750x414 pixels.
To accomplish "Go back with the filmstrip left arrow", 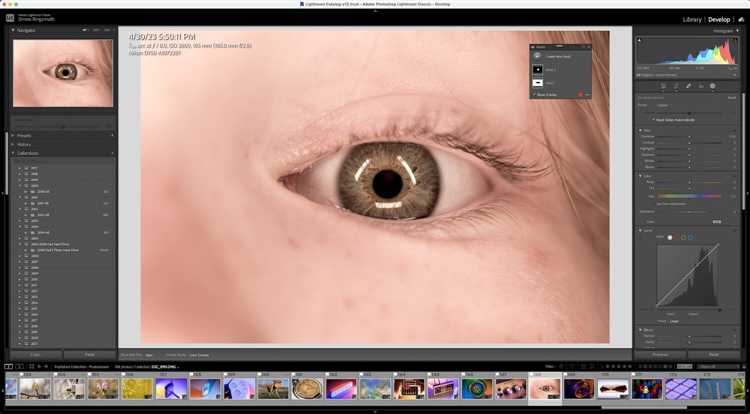I will 39,367.
